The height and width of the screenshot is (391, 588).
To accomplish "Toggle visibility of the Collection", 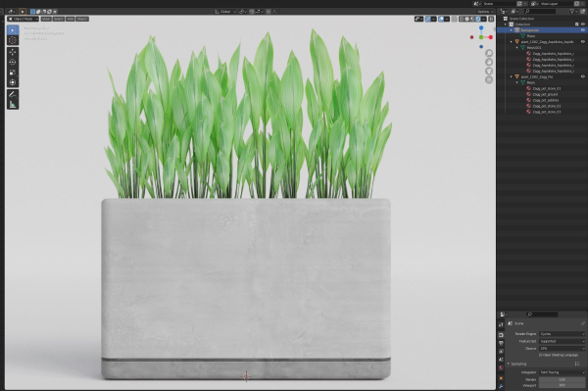I will point(583,24).
